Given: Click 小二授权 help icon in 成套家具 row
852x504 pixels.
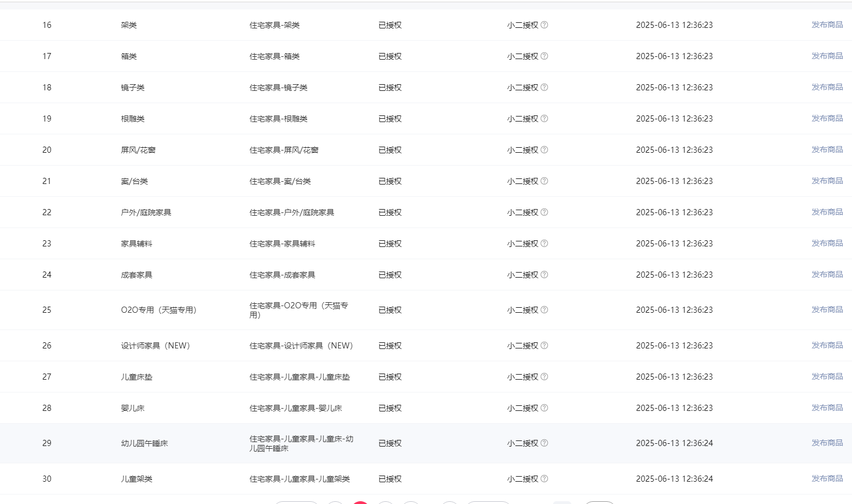Looking at the screenshot, I should 544,275.
